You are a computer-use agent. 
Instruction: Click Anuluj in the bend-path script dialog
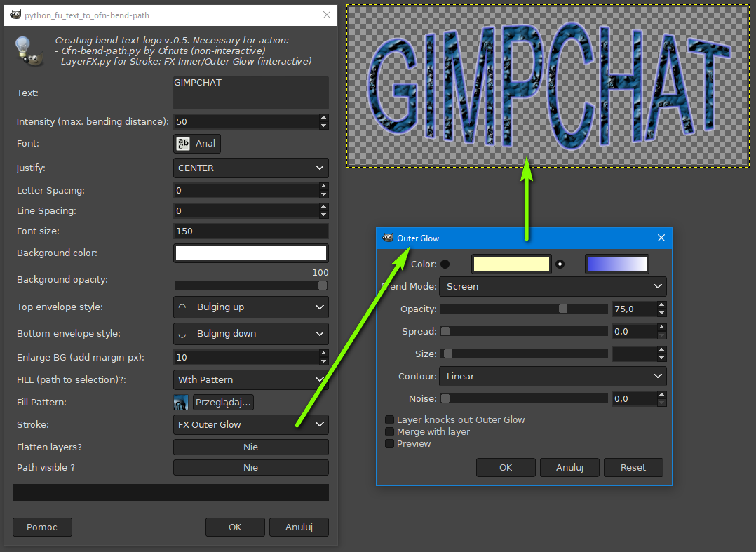[x=299, y=527]
